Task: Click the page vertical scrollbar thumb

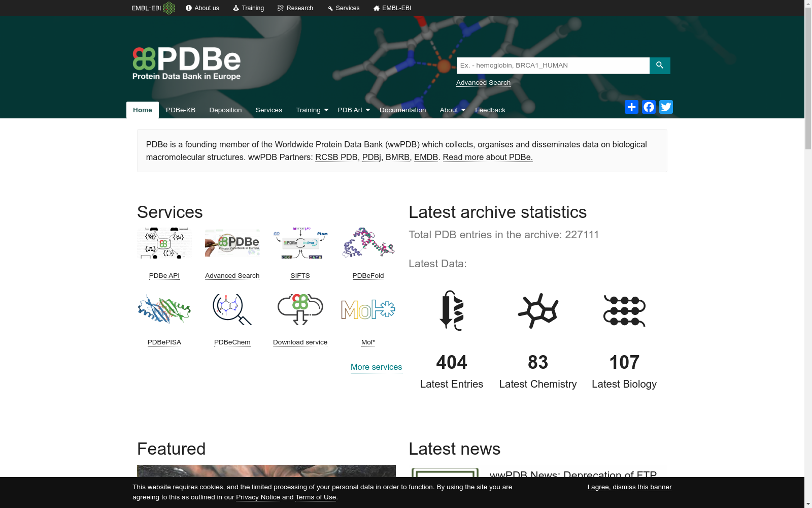Action: [808, 79]
